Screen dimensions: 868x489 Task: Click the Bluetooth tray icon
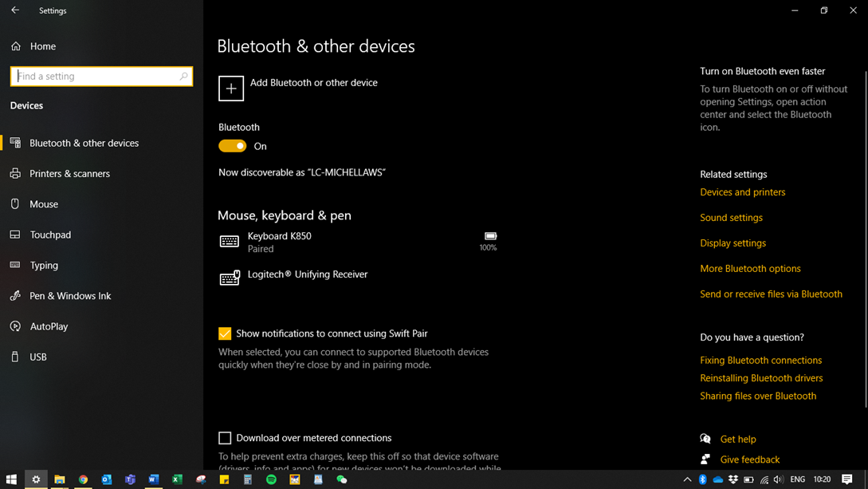(x=703, y=479)
